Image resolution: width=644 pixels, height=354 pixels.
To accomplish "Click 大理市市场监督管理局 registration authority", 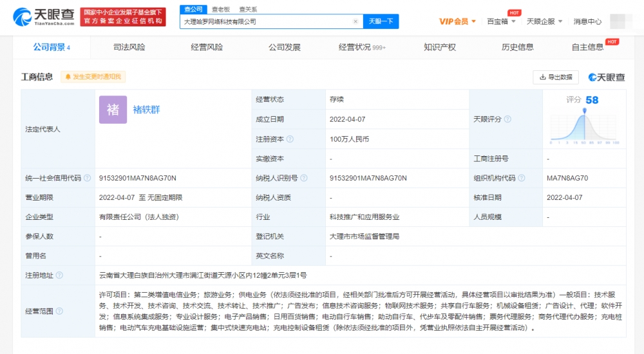I will point(365,237).
